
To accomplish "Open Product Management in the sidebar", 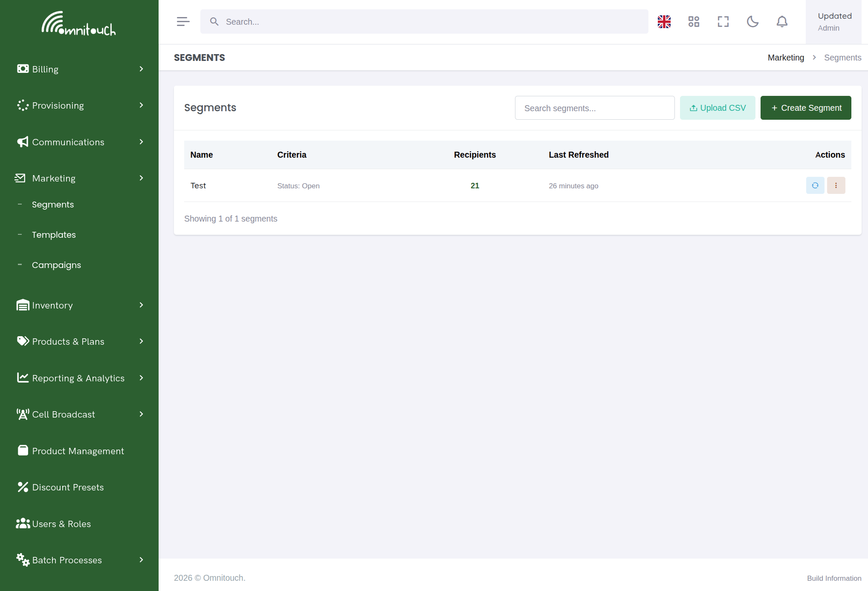I will click(x=78, y=451).
